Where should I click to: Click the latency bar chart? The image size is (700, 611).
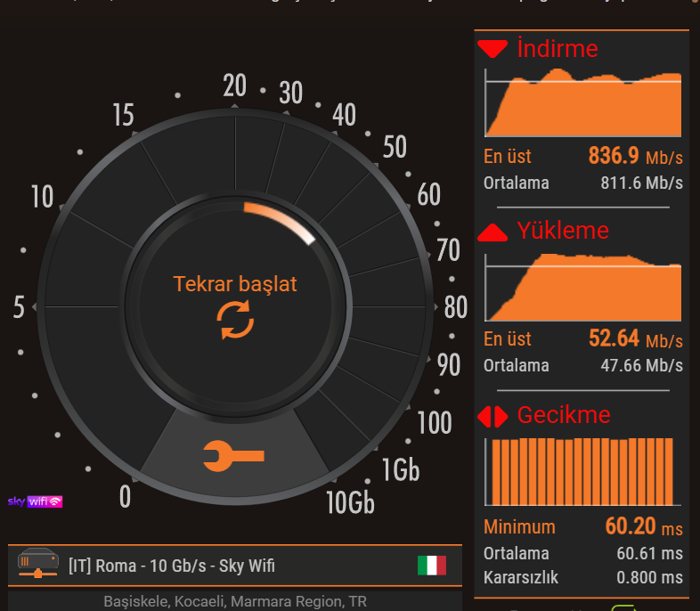click(582, 471)
